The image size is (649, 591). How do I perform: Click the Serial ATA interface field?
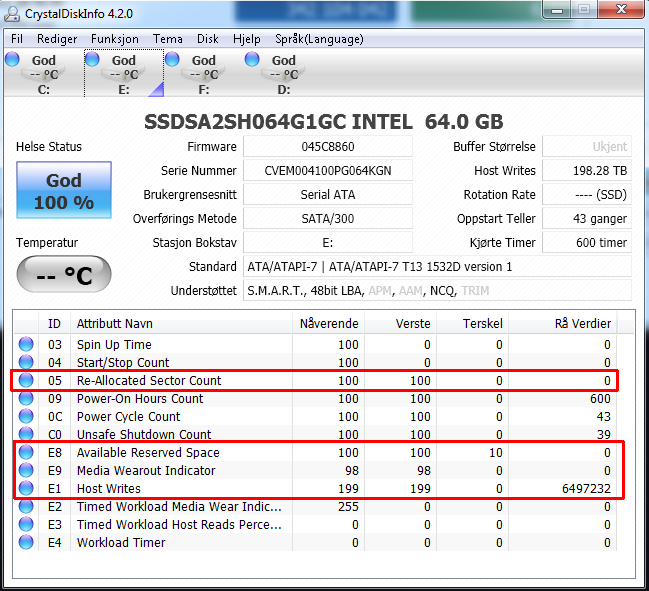tap(328, 195)
